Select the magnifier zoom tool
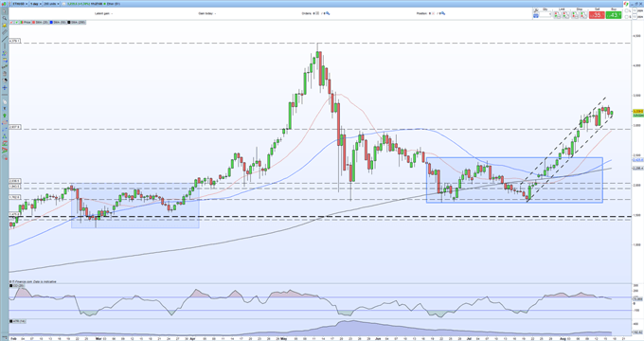 point(5,18)
